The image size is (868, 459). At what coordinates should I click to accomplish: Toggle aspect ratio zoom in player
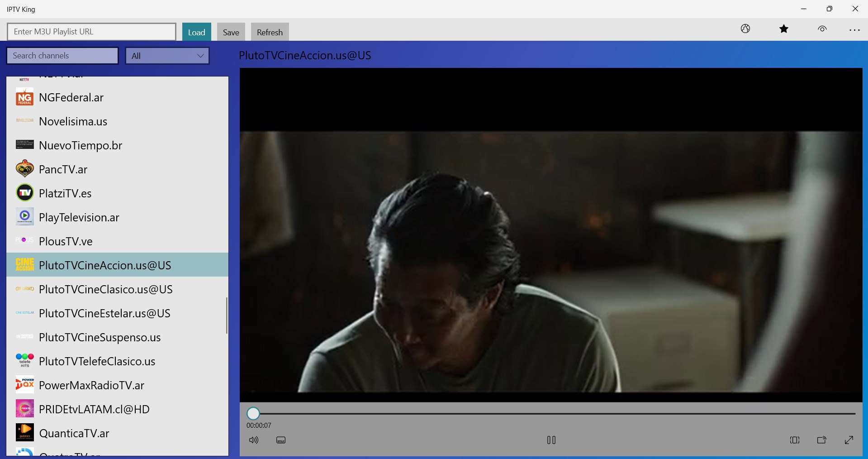[795, 440]
